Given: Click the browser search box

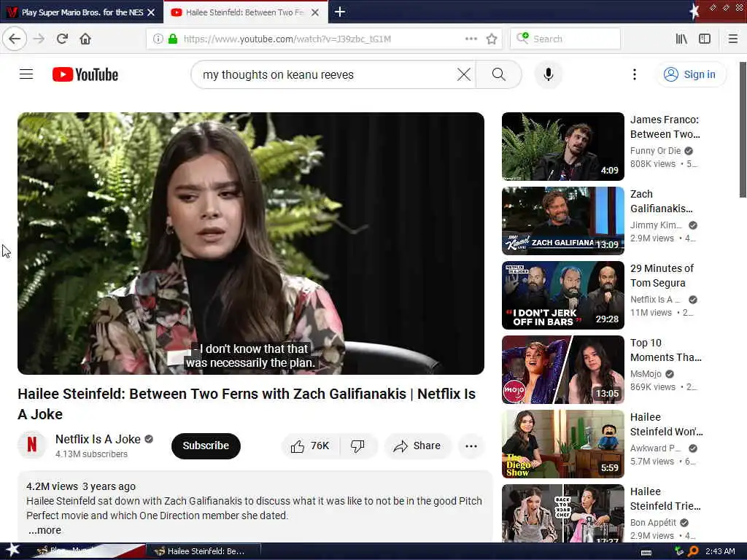Looking at the screenshot, I should pos(565,39).
